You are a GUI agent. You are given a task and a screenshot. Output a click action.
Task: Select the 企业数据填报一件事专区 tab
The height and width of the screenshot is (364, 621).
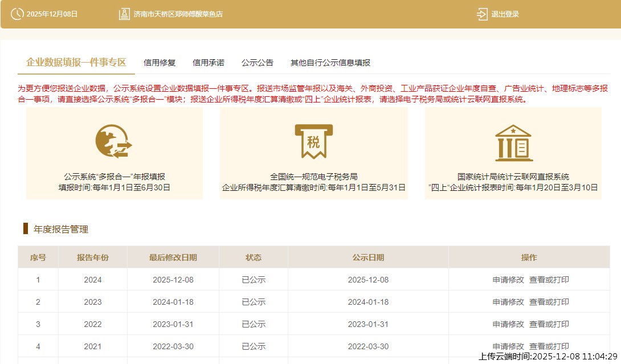tap(76, 63)
